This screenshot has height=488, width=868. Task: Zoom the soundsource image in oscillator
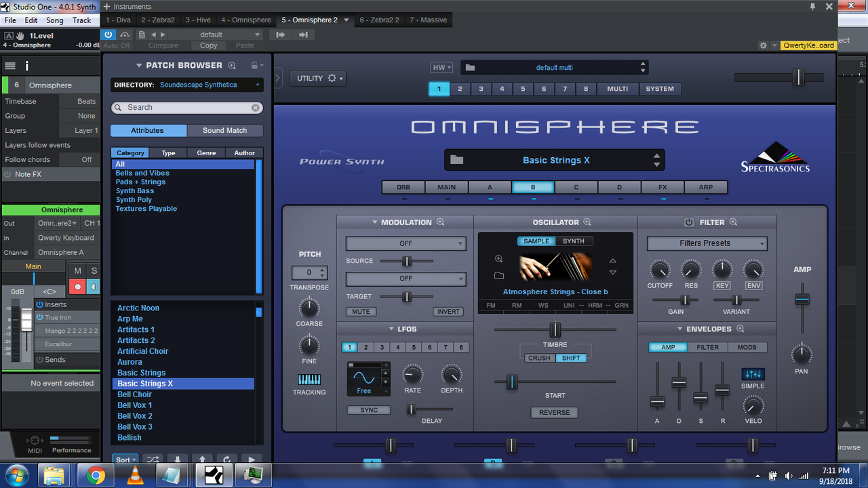point(499,259)
